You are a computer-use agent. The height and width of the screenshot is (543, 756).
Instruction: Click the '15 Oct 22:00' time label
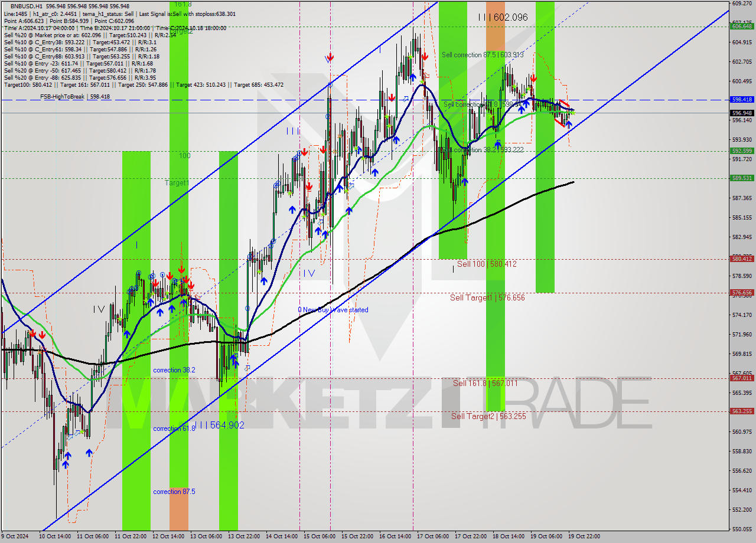357,537
